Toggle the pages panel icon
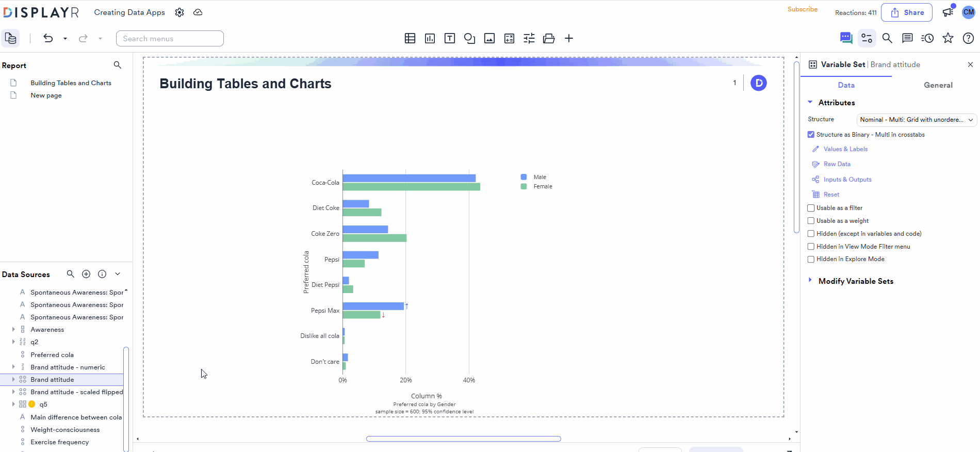 point(11,38)
